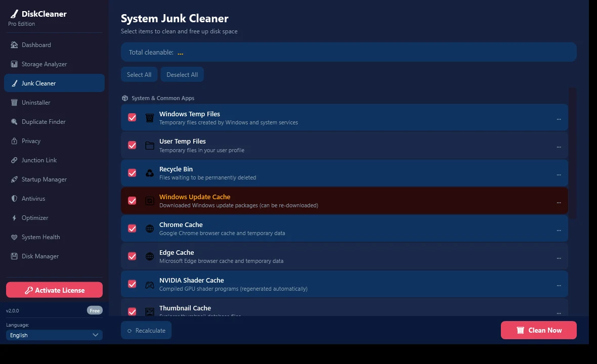
Task: Open the Duplicate Finder section
Action: pos(54,122)
